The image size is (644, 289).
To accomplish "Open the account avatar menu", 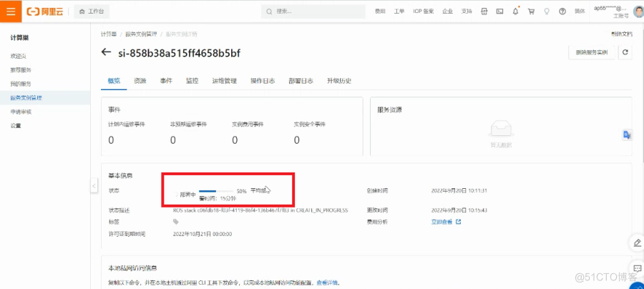I will coord(638,11).
